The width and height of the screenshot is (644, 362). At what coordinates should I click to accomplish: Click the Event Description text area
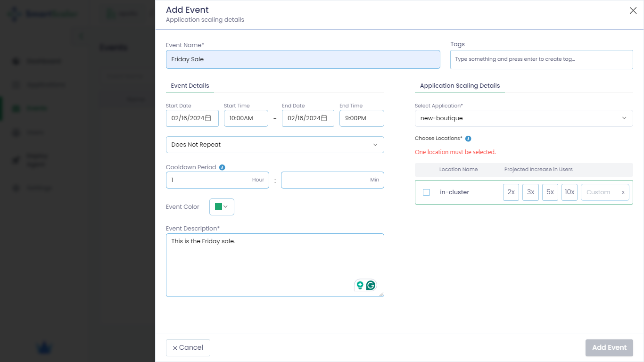pos(275,265)
